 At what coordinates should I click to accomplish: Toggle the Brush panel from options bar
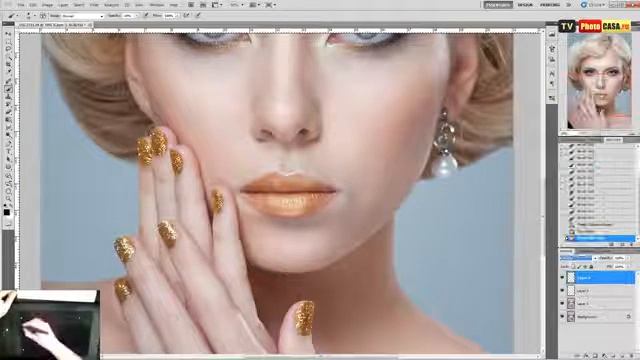42,16
